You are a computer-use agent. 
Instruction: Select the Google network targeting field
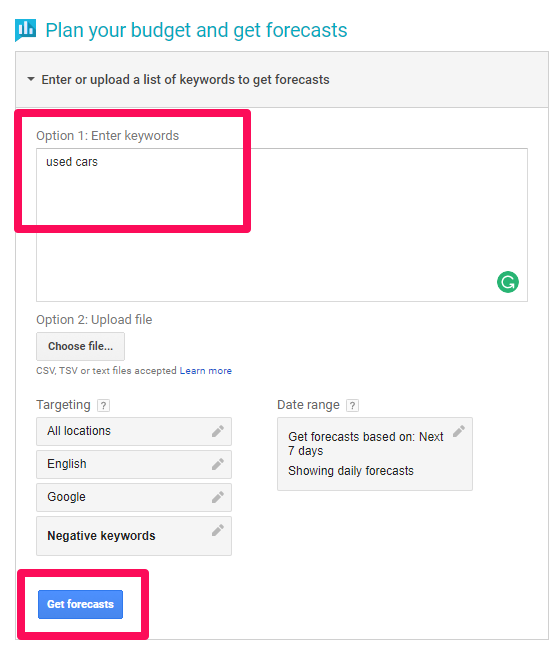134,497
